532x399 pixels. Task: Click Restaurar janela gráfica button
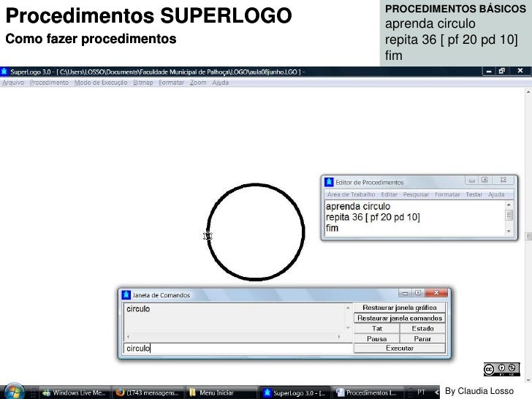tap(400, 308)
